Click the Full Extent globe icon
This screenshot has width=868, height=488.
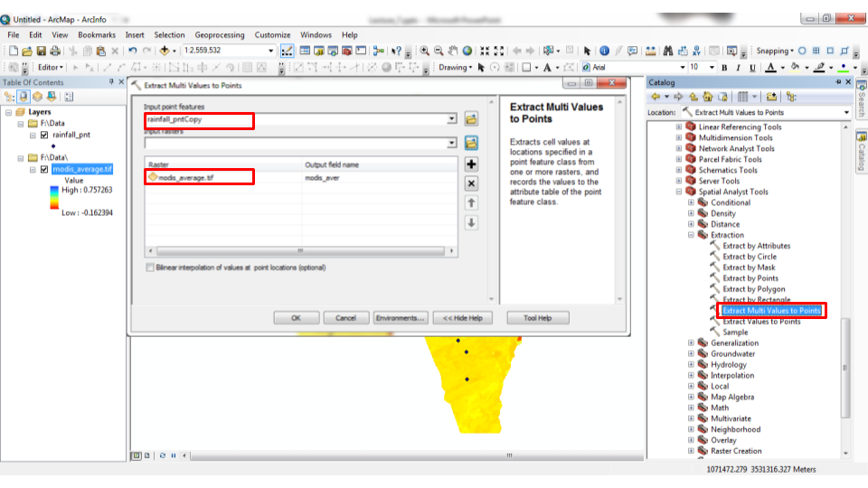(467, 51)
